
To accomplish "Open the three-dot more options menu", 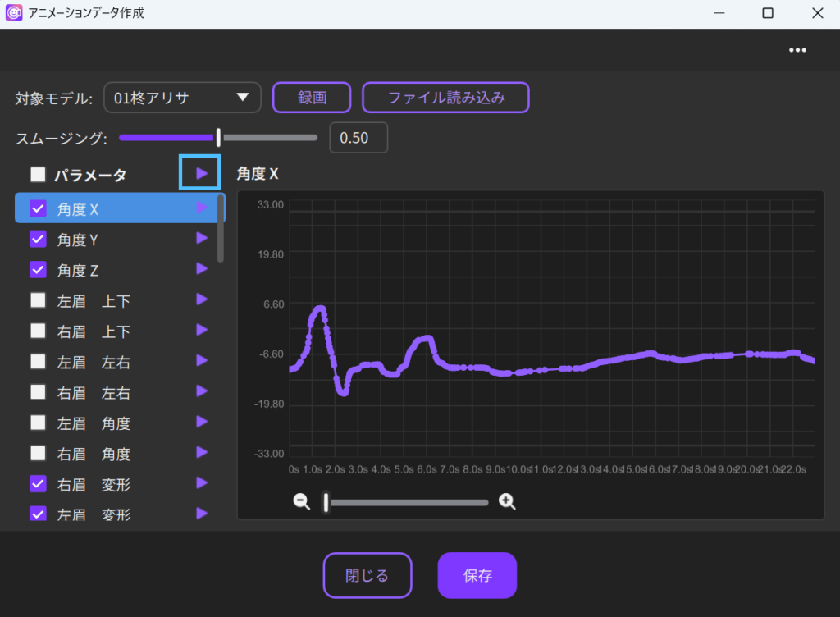I will [797, 50].
